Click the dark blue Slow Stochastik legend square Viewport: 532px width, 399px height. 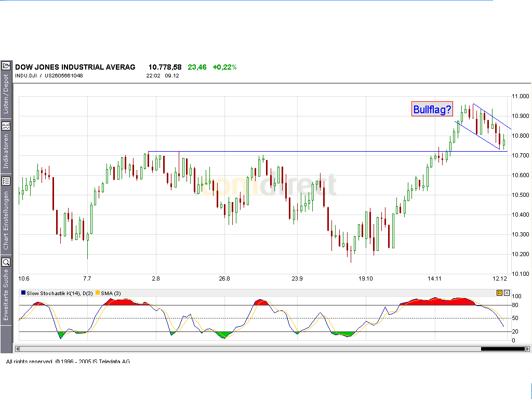(23, 293)
